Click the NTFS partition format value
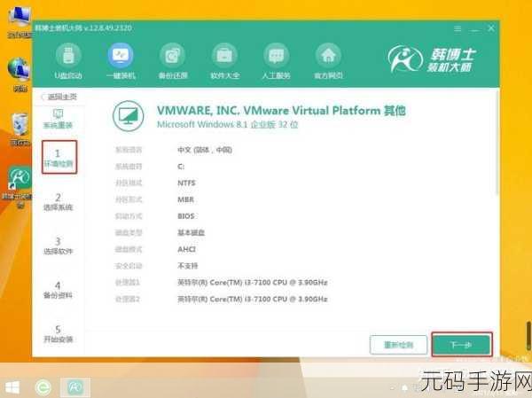Image resolution: width=532 pixels, height=398 pixels. [186, 183]
